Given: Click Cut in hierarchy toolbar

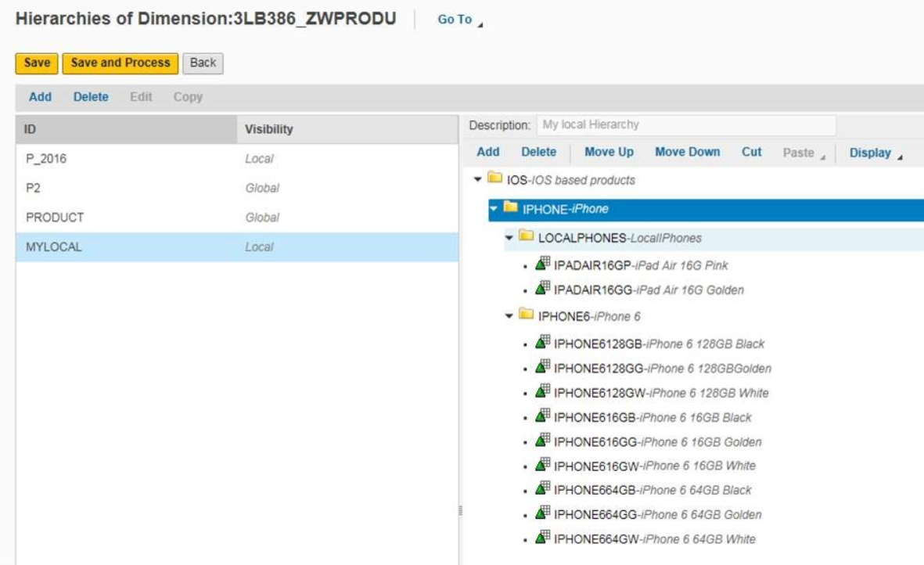Looking at the screenshot, I should [x=751, y=153].
